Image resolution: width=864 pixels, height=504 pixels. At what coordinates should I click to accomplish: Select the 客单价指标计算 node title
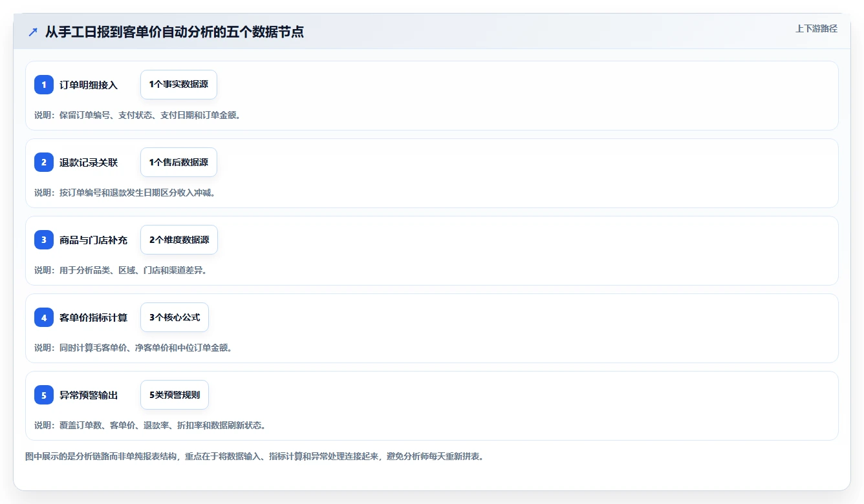(93, 317)
